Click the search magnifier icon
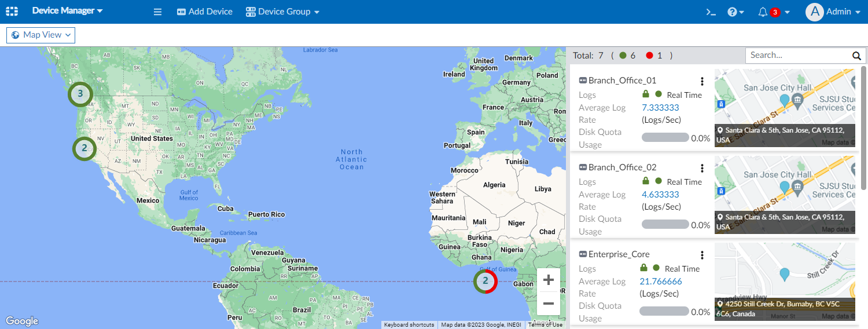This screenshot has width=868, height=329. coord(856,56)
